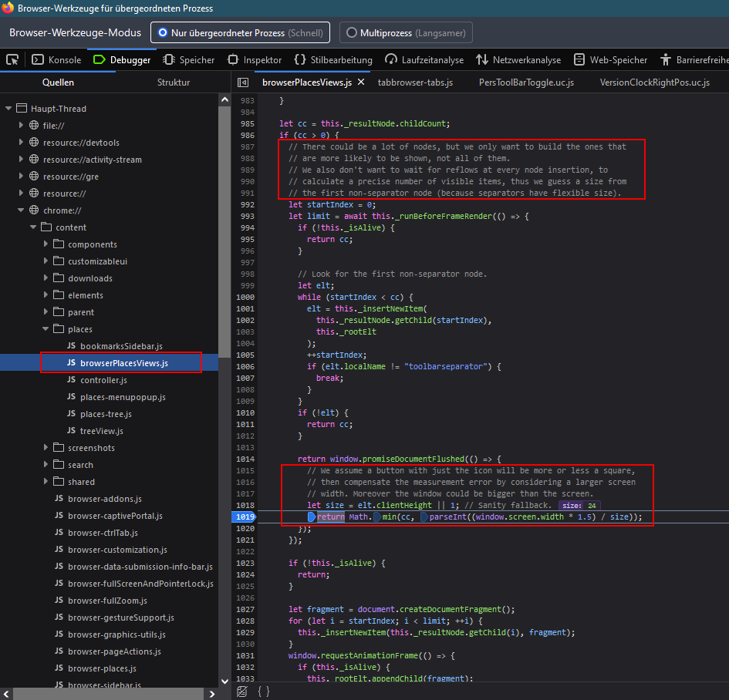Collapse the places folder

46,329
